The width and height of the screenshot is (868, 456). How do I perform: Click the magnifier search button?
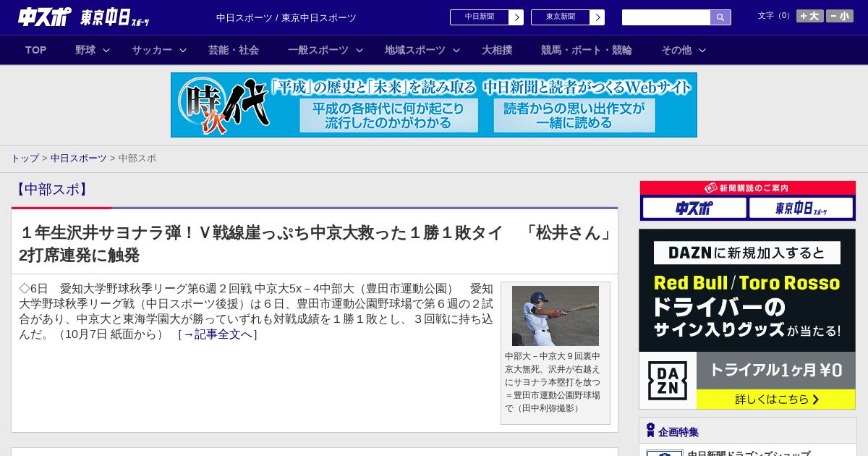720,17
